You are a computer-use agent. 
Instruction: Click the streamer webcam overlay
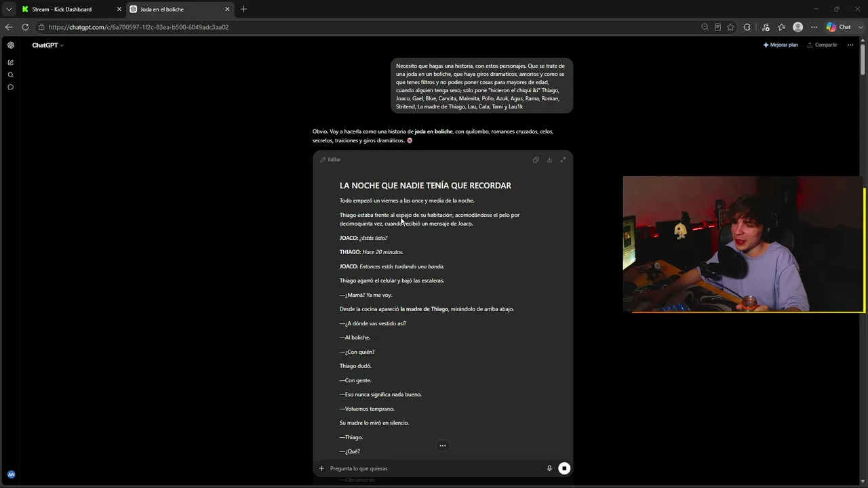coord(744,245)
